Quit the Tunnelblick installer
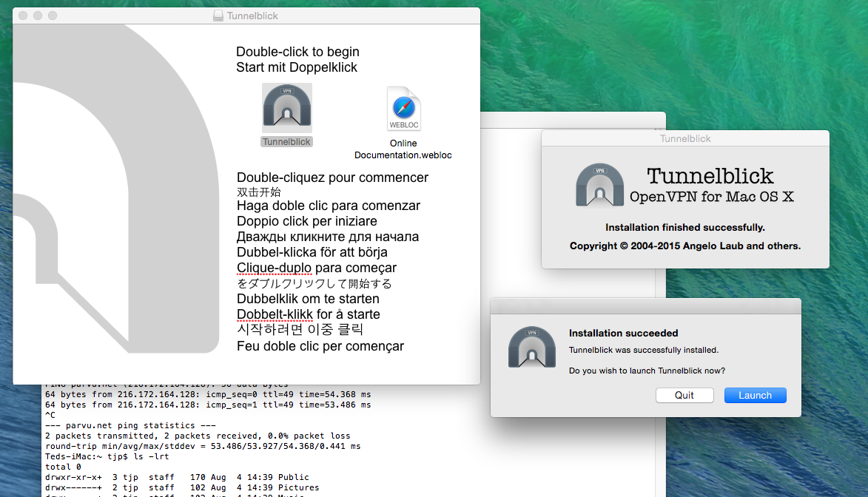 684,395
